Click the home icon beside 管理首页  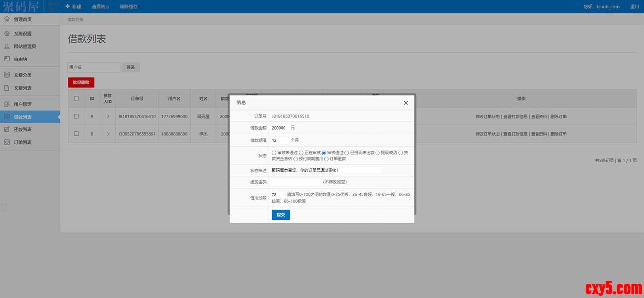pos(7,19)
